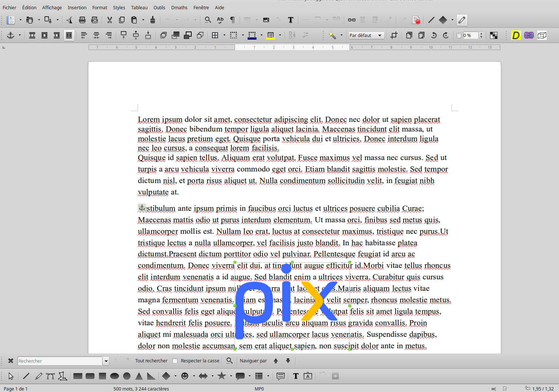Screen dimensions: 559x392
Task: Toggle the Show draw functions pencil button
Action: (462, 20)
